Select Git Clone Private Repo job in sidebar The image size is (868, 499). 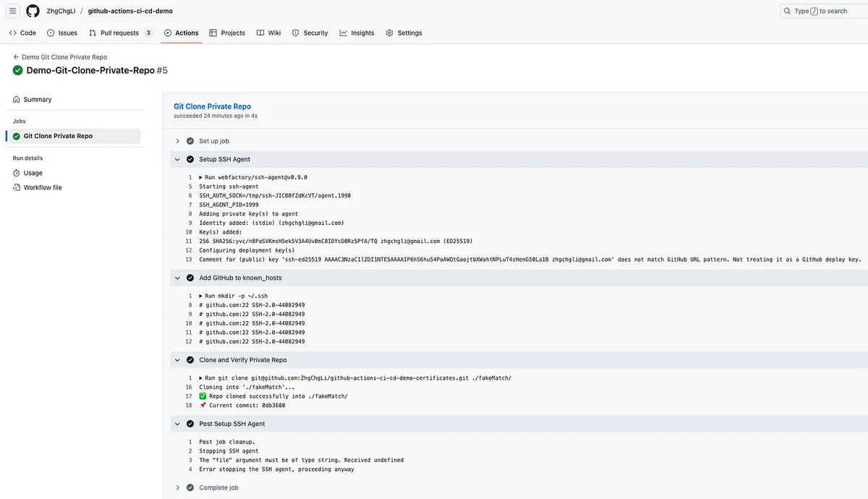click(x=58, y=136)
